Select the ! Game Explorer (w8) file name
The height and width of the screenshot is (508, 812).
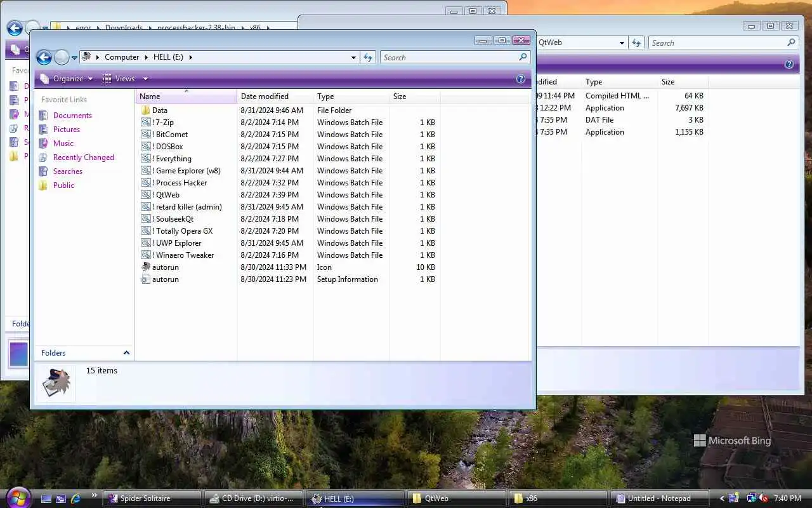click(x=187, y=171)
